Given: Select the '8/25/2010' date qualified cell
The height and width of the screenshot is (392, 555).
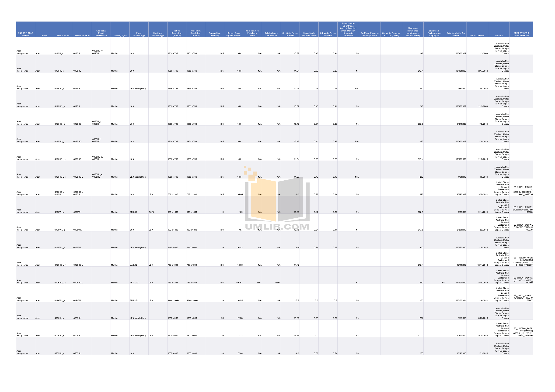Looking at the screenshot, I should tap(483, 318).
